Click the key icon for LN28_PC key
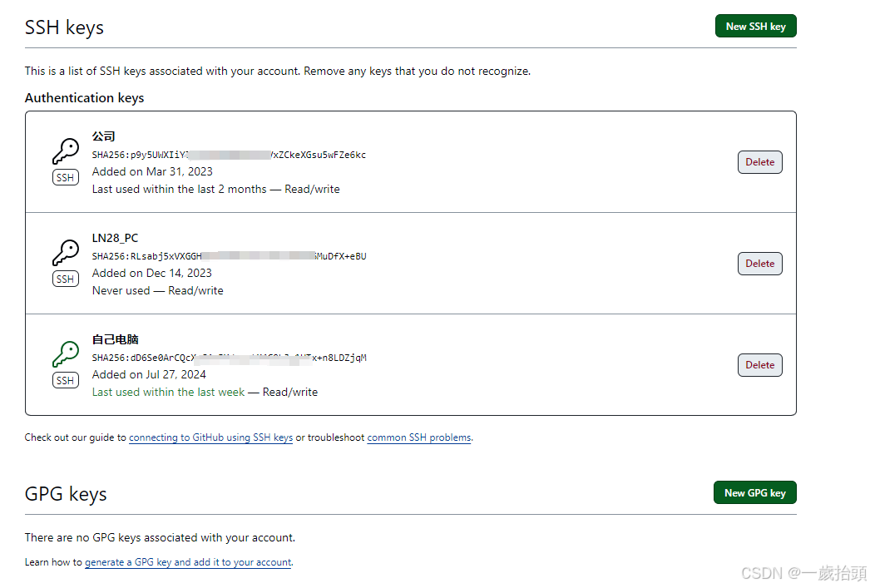Screen dimensions: 870x588 click(66, 253)
